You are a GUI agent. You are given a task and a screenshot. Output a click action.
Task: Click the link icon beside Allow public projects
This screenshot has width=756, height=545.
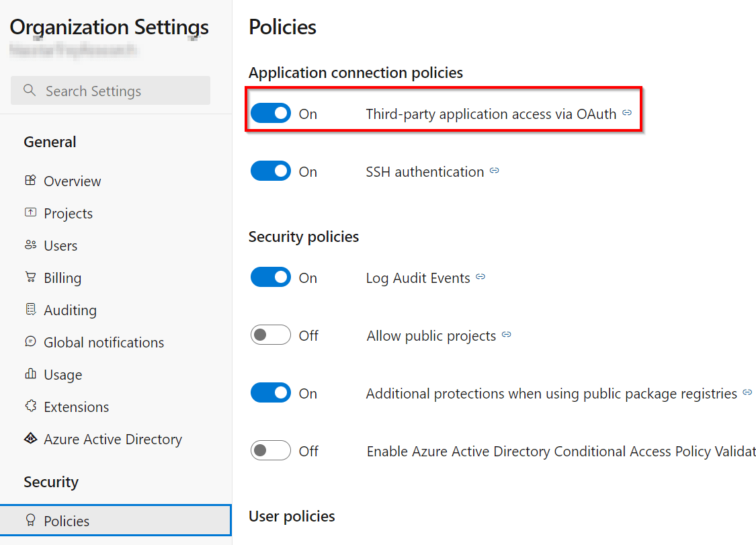(506, 335)
